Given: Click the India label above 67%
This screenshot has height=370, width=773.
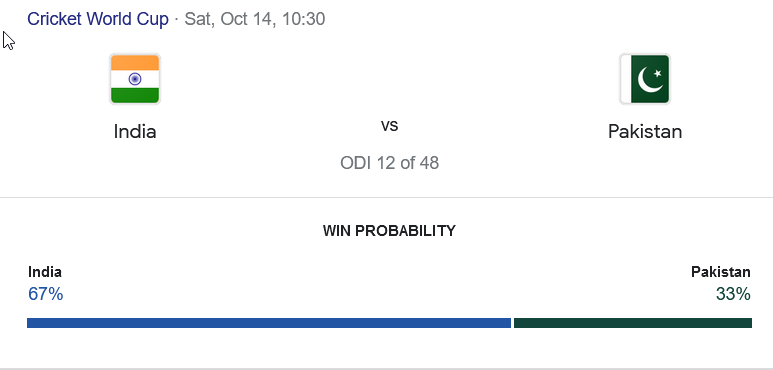Looking at the screenshot, I should pos(45,272).
